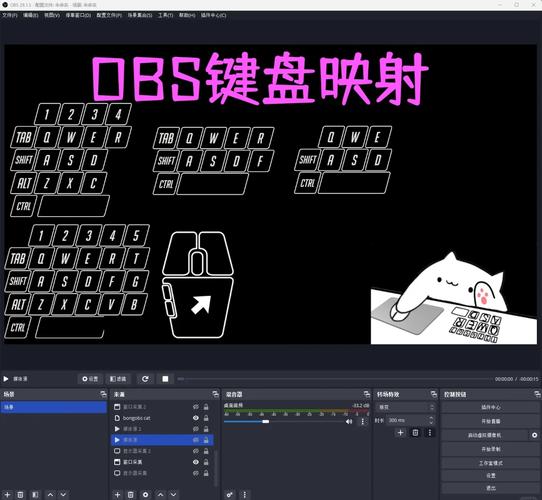Open 设置 button in Controls panel
This screenshot has width=542, height=500.
pos(491,476)
